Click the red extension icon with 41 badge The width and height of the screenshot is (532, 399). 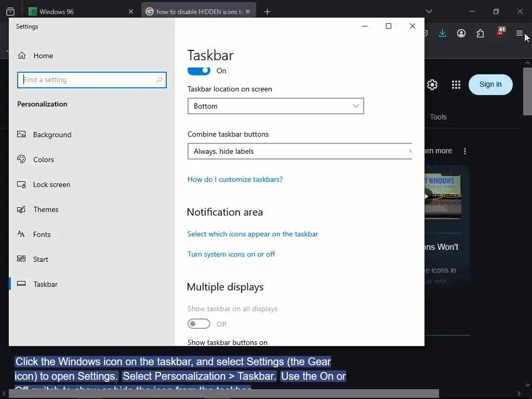(x=500, y=33)
